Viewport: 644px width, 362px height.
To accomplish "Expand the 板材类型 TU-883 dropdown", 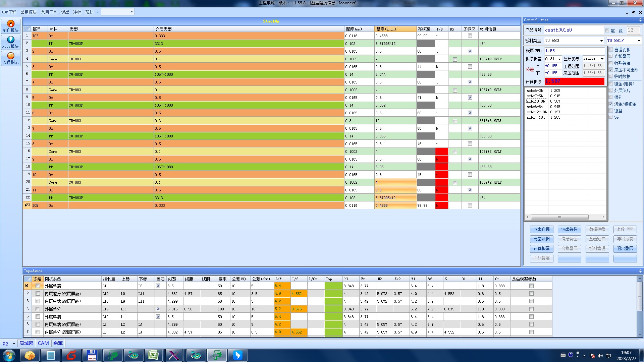I will click(601, 41).
